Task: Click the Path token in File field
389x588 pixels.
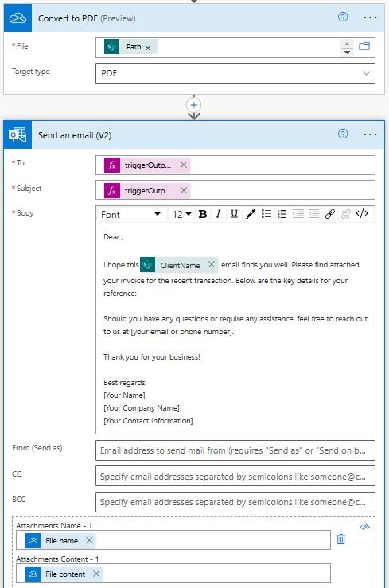Action: (x=130, y=47)
